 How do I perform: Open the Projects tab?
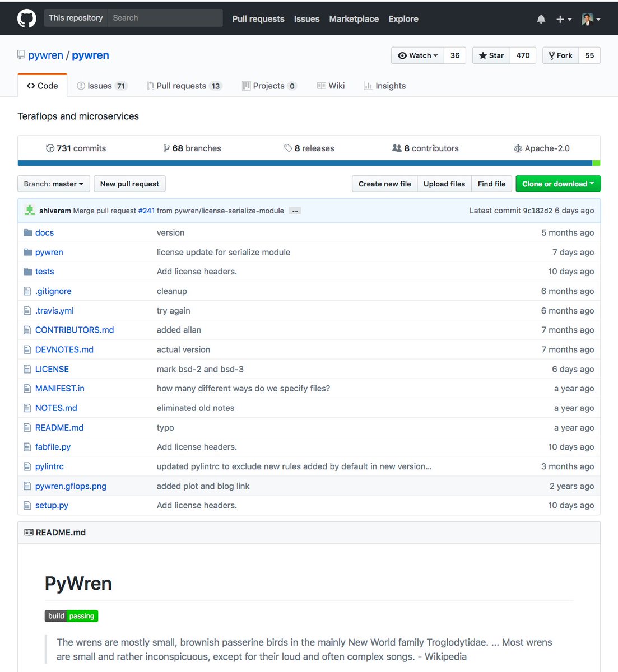coord(269,86)
